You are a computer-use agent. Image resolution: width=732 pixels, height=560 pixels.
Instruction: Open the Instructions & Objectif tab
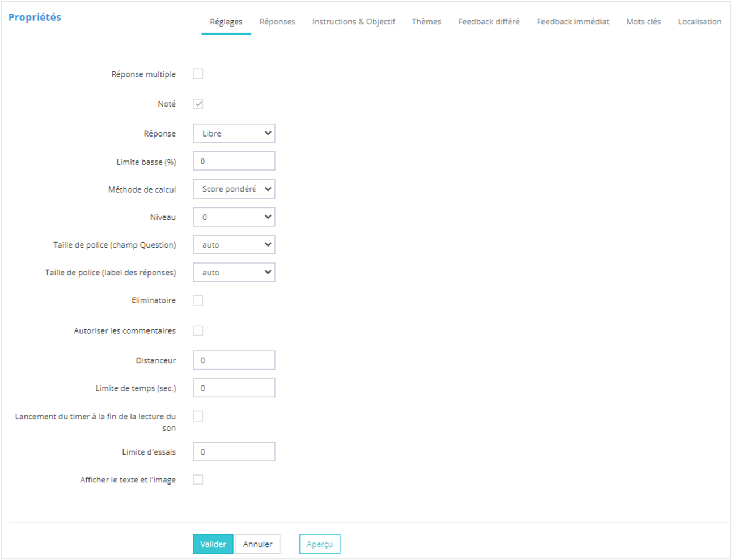[x=353, y=22]
